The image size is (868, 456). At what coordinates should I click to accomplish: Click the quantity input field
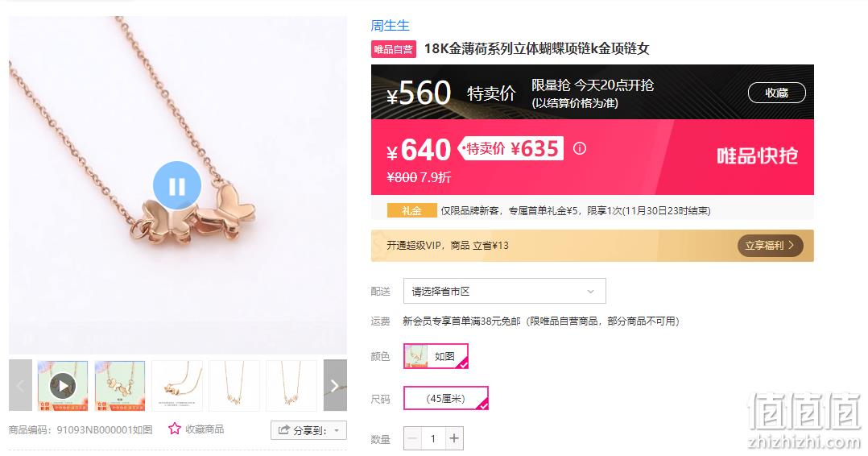(433, 438)
